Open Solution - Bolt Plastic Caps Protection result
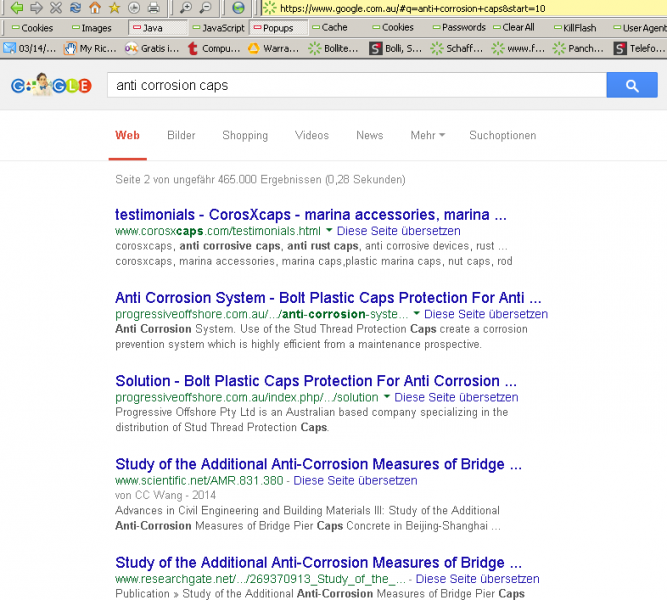This screenshot has height=600, width=667. 316,380
